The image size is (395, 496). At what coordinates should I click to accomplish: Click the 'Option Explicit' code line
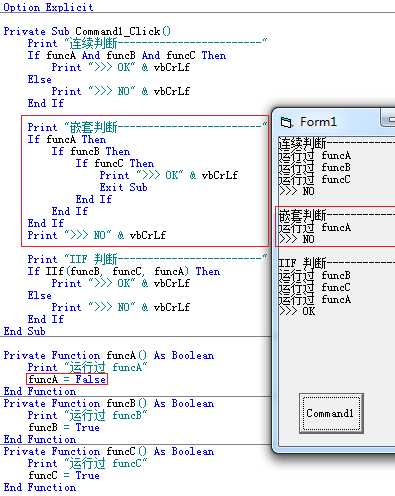click(49, 7)
